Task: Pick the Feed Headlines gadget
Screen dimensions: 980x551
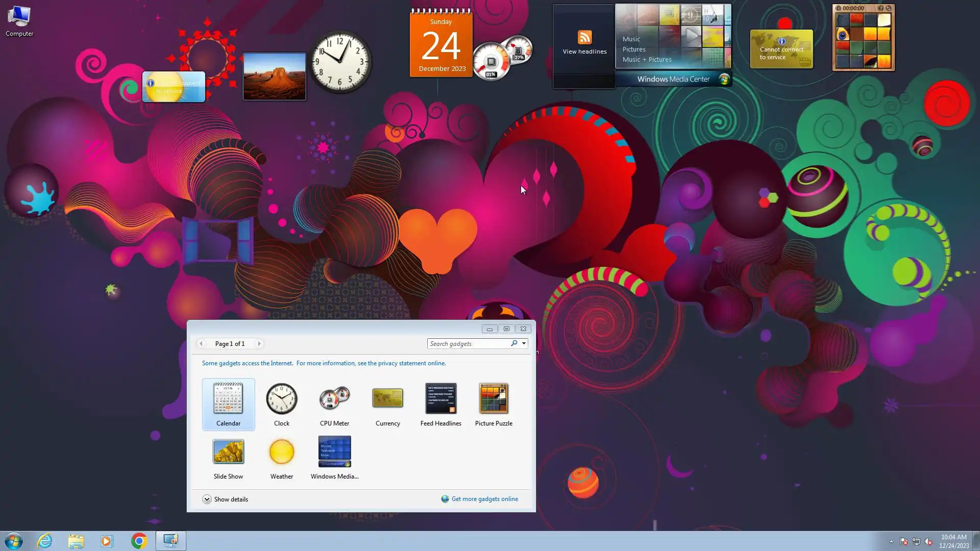Action: pyautogui.click(x=440, y=399)
